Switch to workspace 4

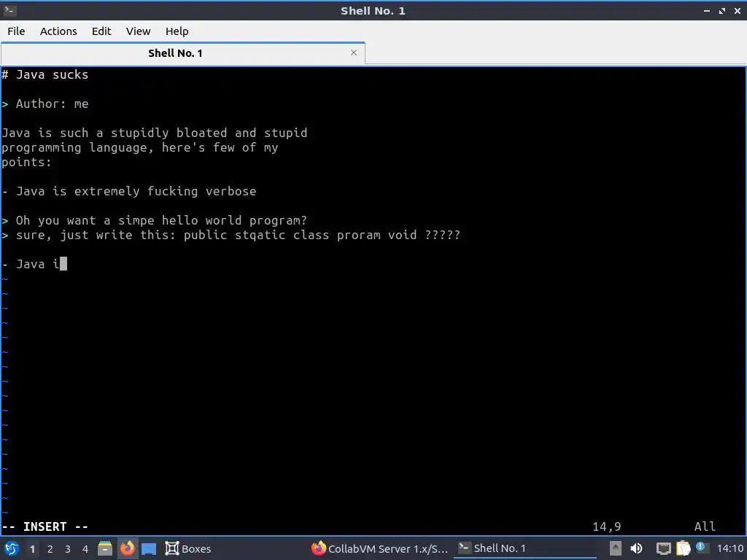85,549
